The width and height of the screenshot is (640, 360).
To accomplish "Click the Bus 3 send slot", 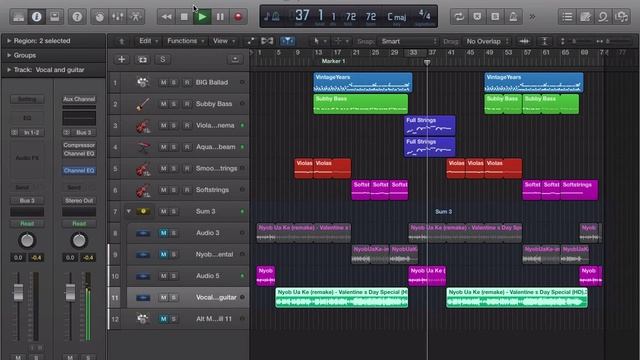I will [27, 200].
